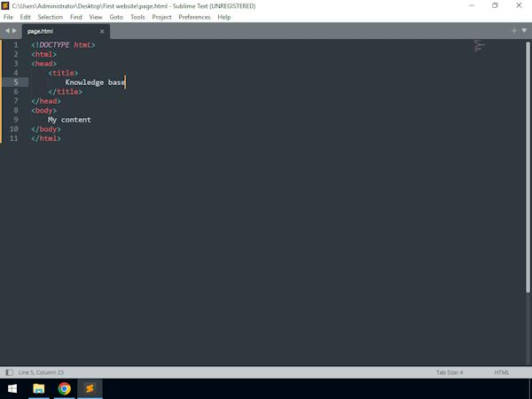Open the Windows Start menu
Viewport: 532px width, 399px height.
[12, 388]
